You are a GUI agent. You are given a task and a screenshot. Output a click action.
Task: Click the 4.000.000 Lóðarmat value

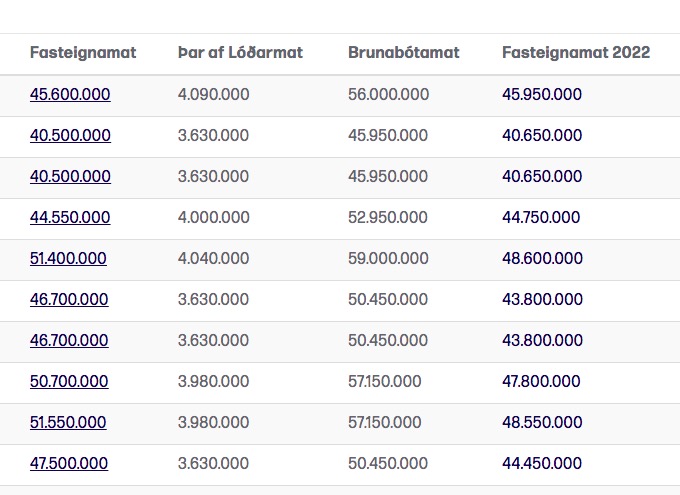[213, 217]
